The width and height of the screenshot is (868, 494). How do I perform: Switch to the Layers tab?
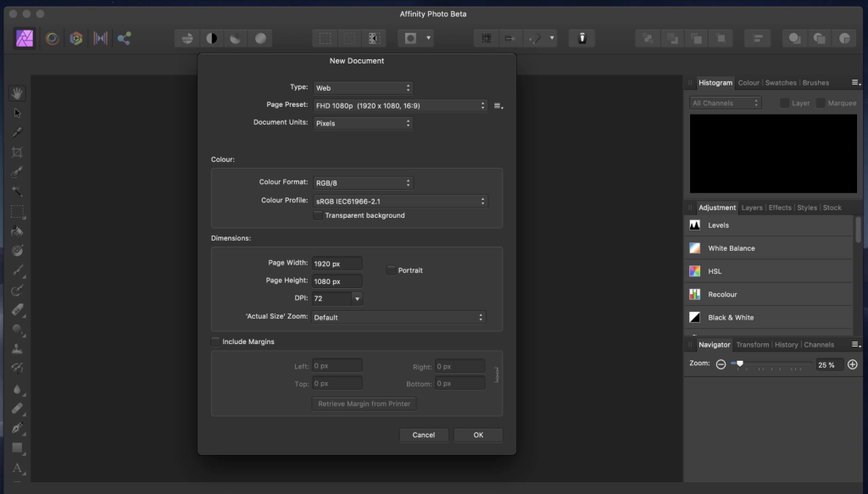pos(752,208)
